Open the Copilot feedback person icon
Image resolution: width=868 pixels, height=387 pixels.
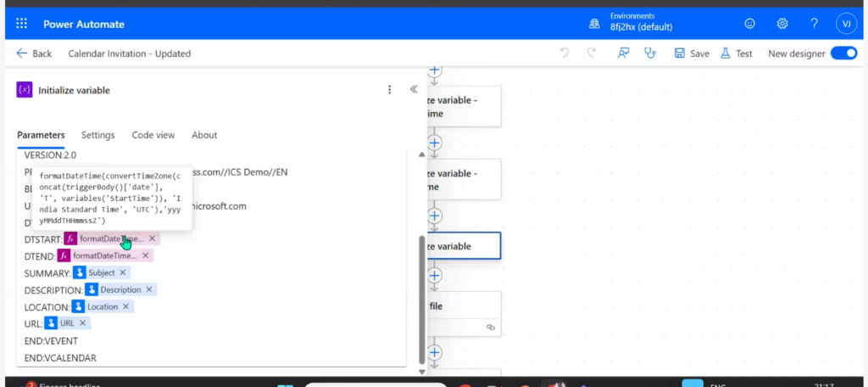623,53
